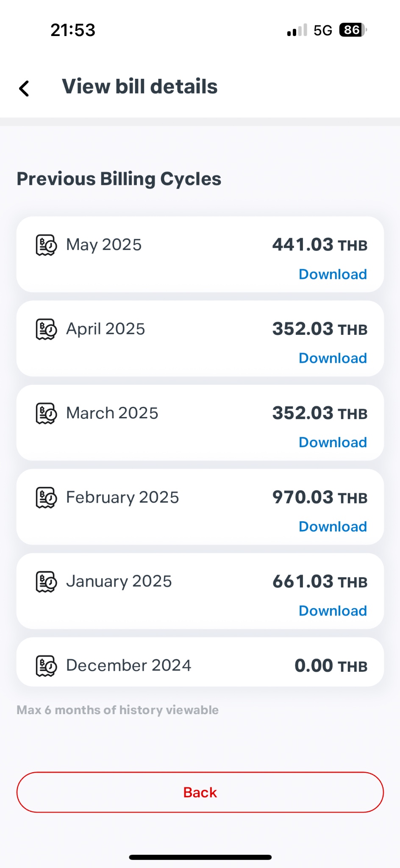Click the bill icon beside May 2025
This screenshot has height=868, width=400.
click(46, 245)
